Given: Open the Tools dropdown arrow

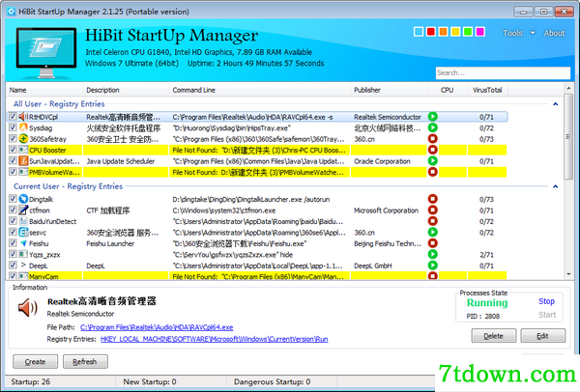Looking at the screenshot, I should (533, 33).
